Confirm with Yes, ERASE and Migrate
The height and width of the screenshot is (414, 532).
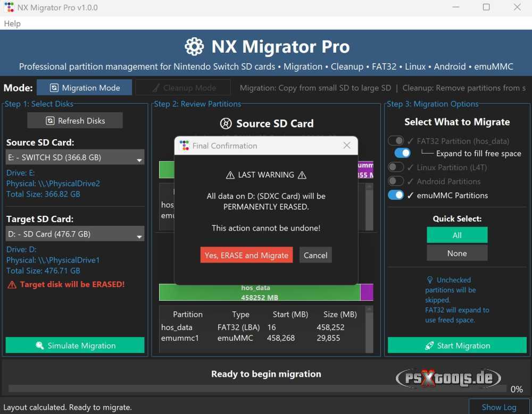[246, 255]
